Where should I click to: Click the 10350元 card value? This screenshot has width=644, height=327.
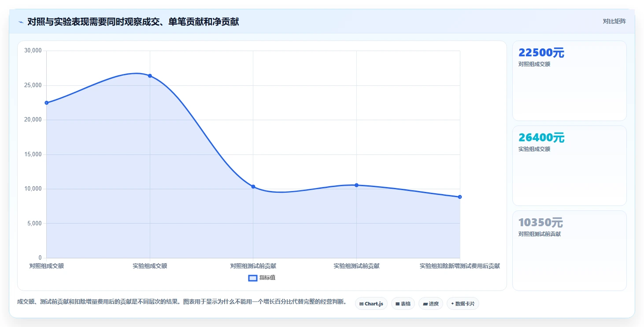point(540,223)
